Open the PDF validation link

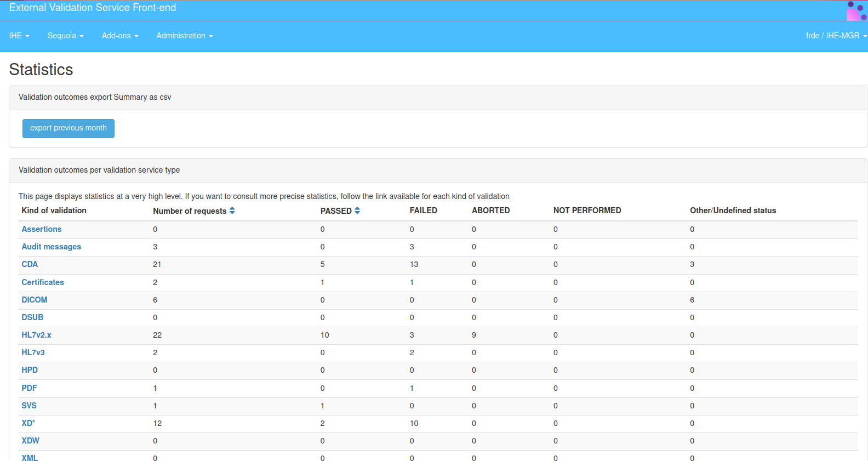29,388
